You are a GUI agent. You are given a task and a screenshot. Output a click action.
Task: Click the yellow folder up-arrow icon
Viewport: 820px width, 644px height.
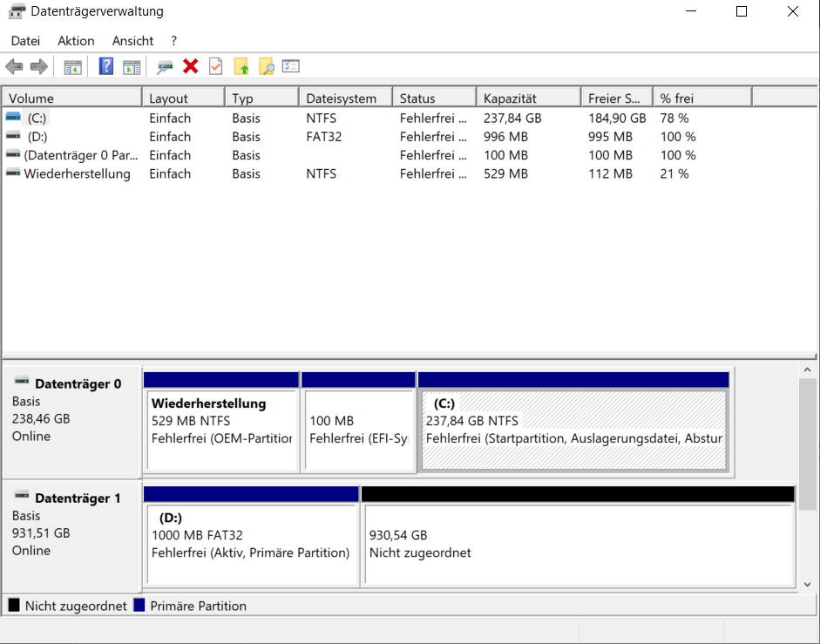click(241, 66)
